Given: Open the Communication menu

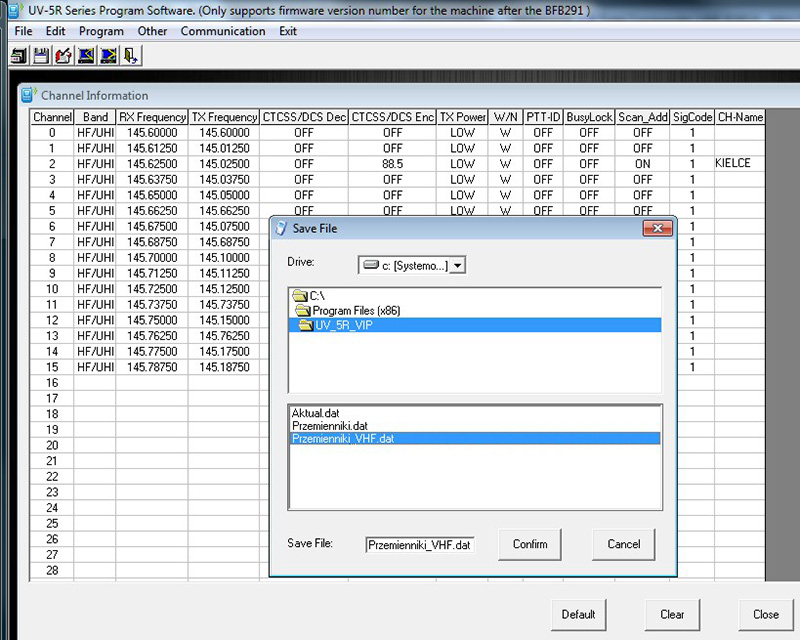Looking at the screenshot, I should pyautogui.click(x=223, y=31).
